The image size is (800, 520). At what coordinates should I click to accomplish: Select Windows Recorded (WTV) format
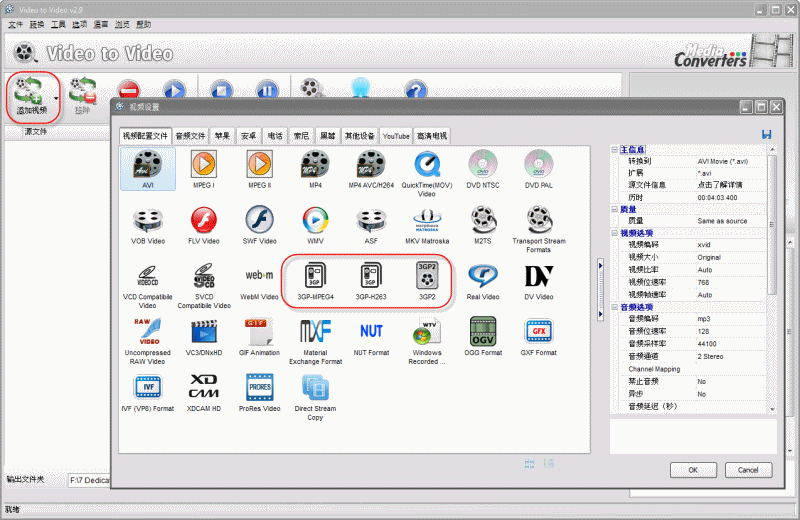coord(427,341)
